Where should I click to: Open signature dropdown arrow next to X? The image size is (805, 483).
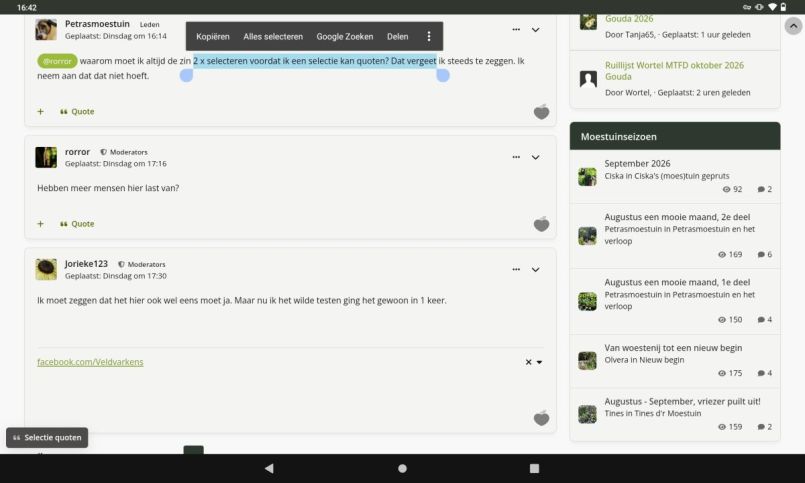pos(539,362)
